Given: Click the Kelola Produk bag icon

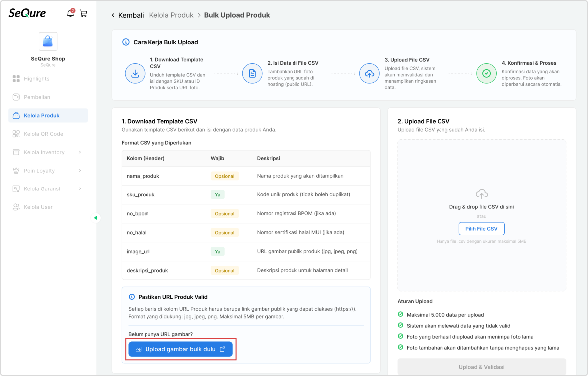Looking at the screenshot, I should coord(16,116).
